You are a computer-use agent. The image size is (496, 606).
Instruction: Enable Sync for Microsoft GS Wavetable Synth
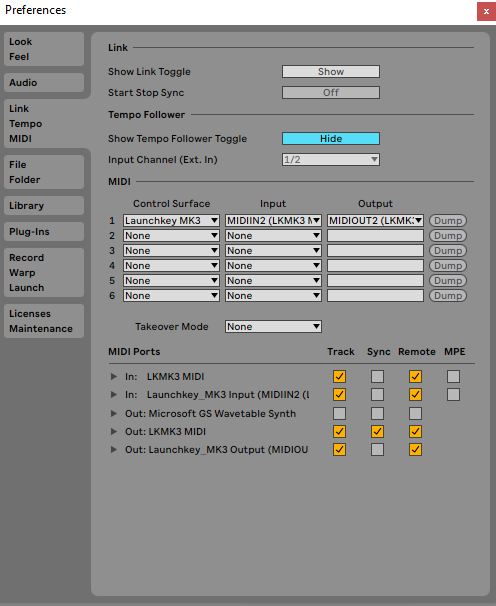pos(377,414)
